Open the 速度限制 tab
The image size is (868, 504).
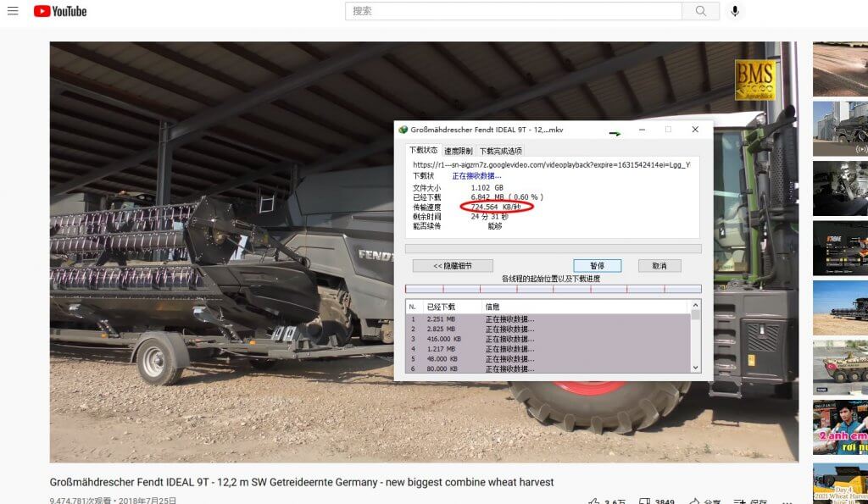tap(459, 151)
